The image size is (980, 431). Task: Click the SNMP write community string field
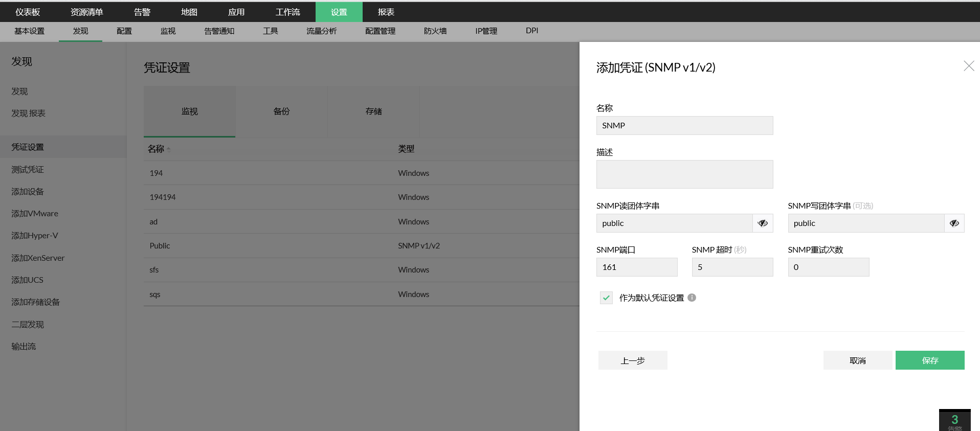(866, 223)
